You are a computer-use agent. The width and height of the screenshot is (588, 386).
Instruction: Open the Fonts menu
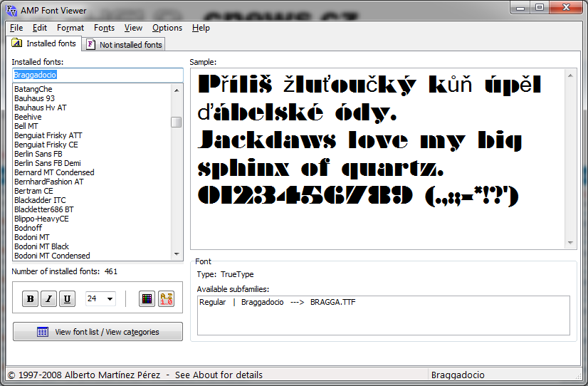[104, 28]
